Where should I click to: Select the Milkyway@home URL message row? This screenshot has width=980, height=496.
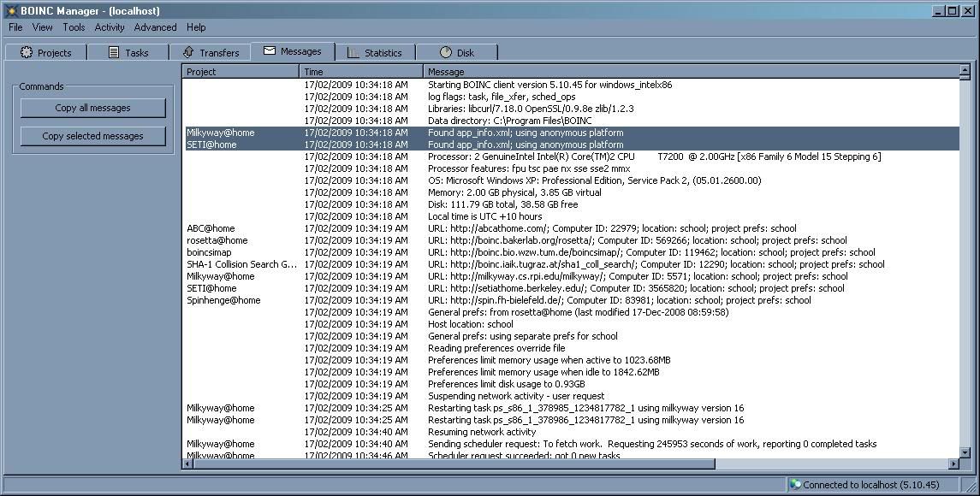(571, 276)
